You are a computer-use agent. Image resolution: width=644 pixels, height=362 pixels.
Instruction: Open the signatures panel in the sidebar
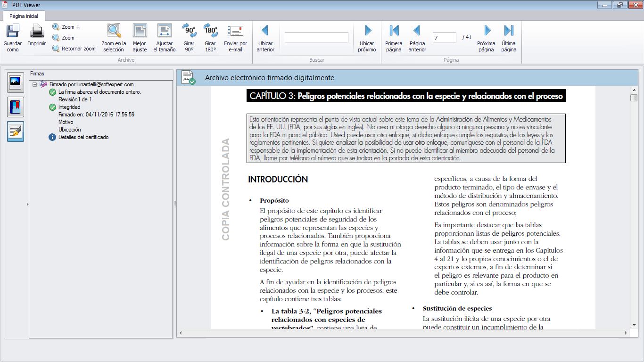coord(16,132)
